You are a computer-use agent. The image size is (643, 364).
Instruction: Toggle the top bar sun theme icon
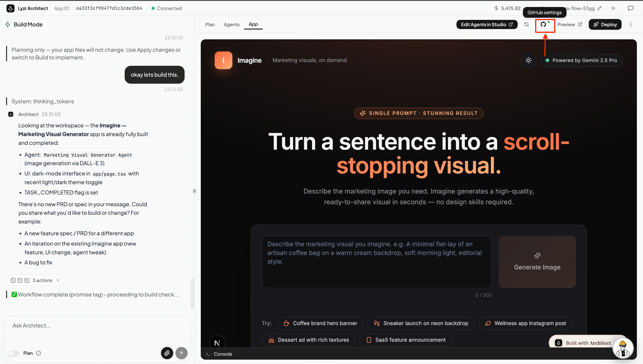click(x=613, y=8)
